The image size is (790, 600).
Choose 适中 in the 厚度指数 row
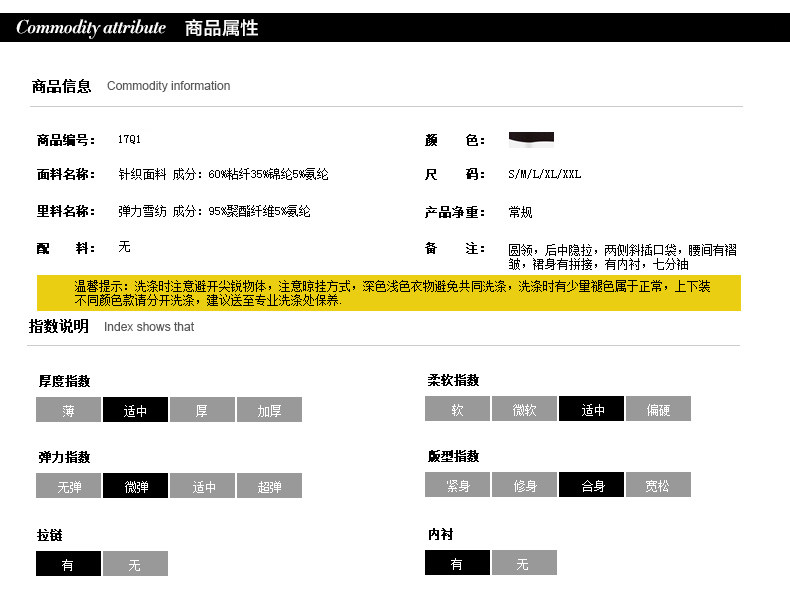tap(135, 410)
